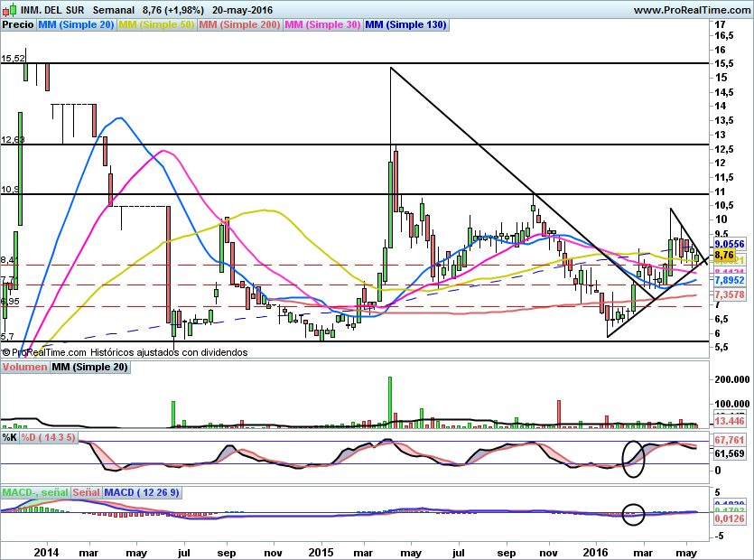Click the circled stochastic crossover marker

tap(634, 458)
